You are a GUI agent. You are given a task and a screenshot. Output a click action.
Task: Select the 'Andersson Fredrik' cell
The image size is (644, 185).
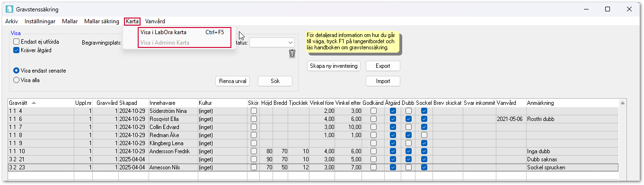click(173, 151)
